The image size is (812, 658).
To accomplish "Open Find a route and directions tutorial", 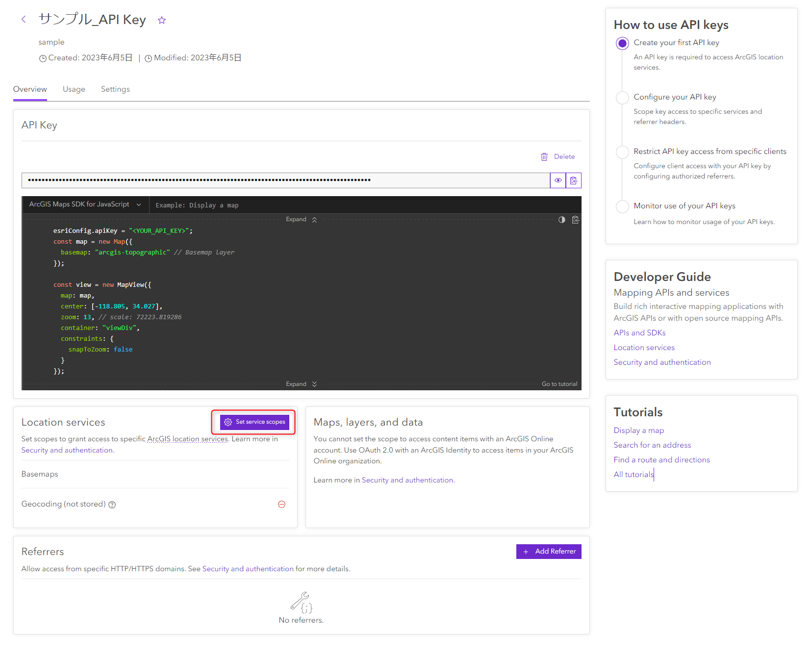I will pyautogui.click(x=661, y=460).
